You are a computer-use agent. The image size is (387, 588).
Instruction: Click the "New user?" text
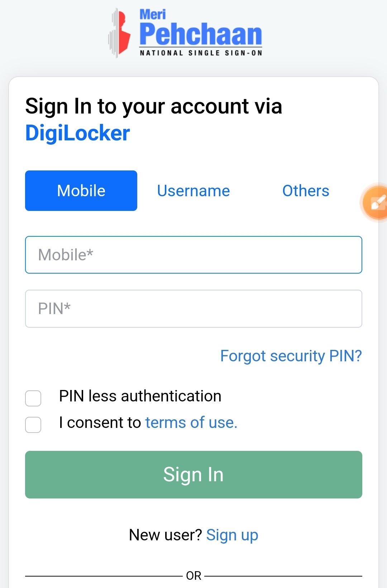[x=165, y=535]
